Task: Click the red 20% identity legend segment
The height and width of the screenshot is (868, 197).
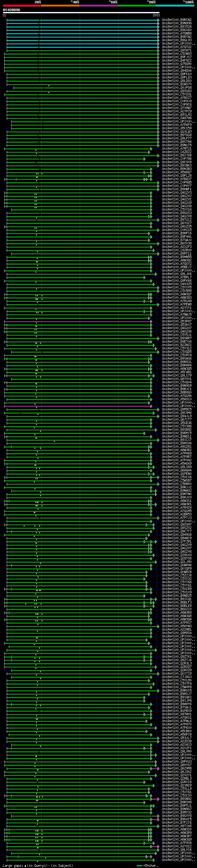Action: 22,6
